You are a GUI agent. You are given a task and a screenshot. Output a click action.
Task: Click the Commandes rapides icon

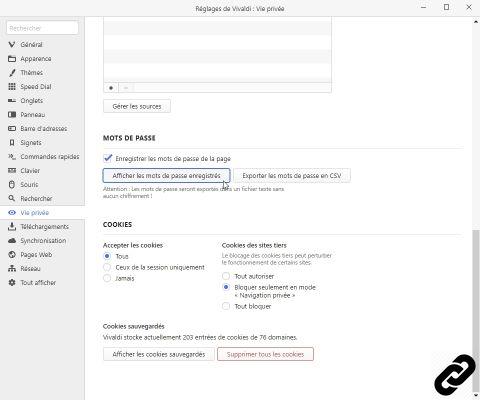12,157
